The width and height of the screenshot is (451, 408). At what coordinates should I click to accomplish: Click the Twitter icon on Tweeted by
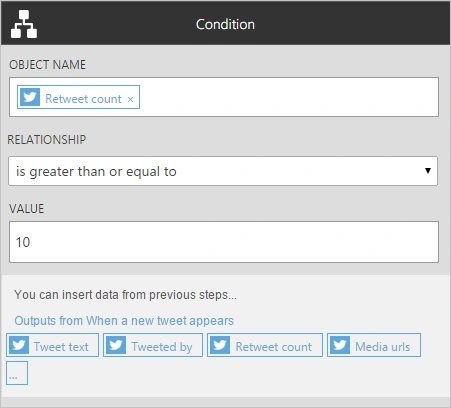pos(116,345)
